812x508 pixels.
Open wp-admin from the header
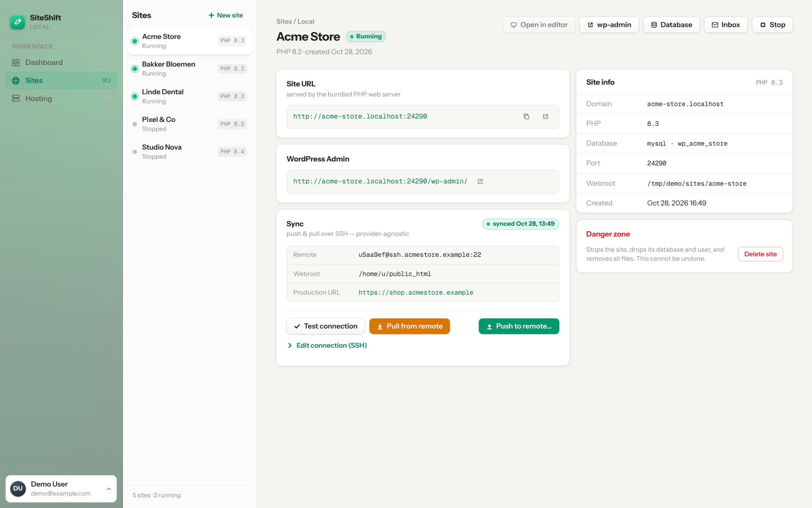(609, 25)
